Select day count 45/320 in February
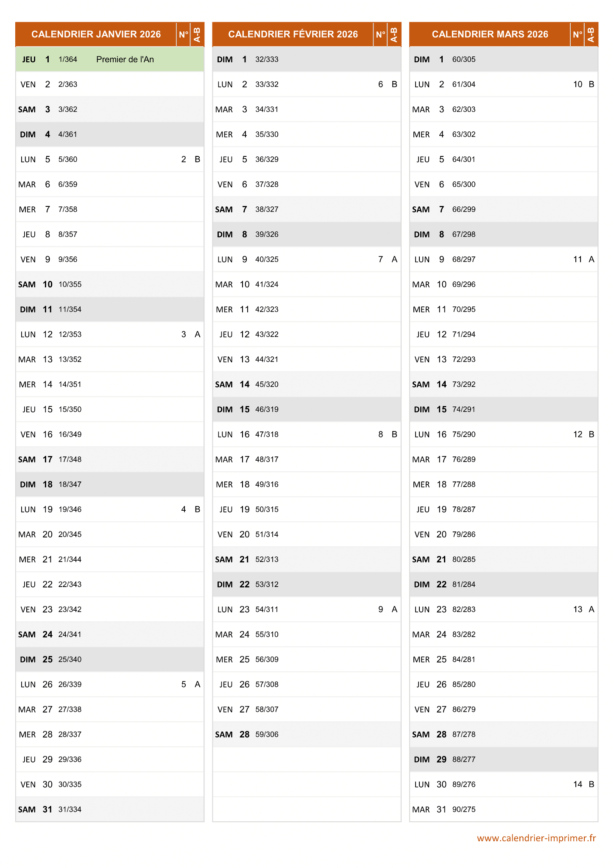Viewport: 614px width, 868px height. (x=267, y=384)
